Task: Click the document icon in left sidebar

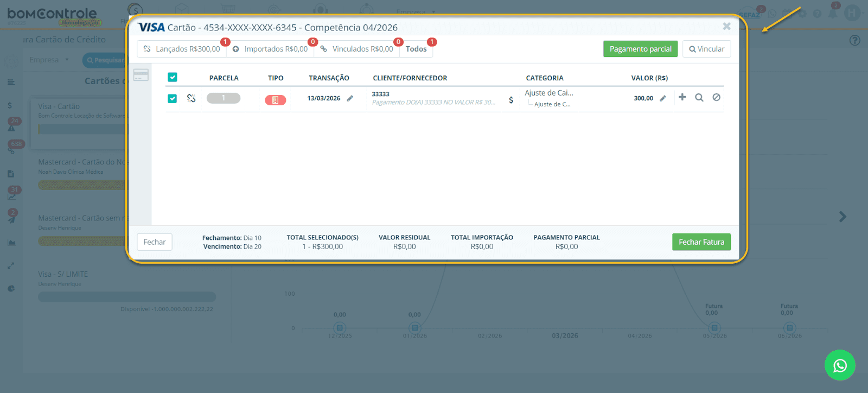Action: [11, 174]
